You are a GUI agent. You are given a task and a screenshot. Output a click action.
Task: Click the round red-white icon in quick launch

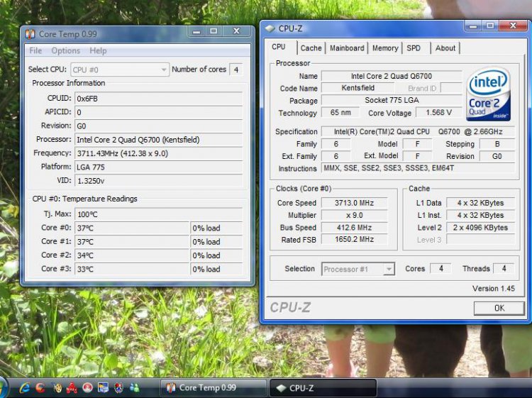point(87,387)
